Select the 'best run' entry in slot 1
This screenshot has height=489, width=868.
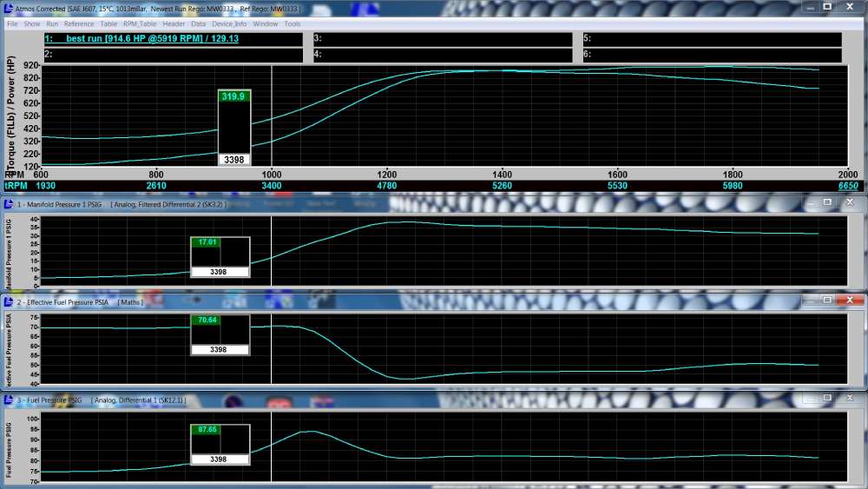coord(173,39)
